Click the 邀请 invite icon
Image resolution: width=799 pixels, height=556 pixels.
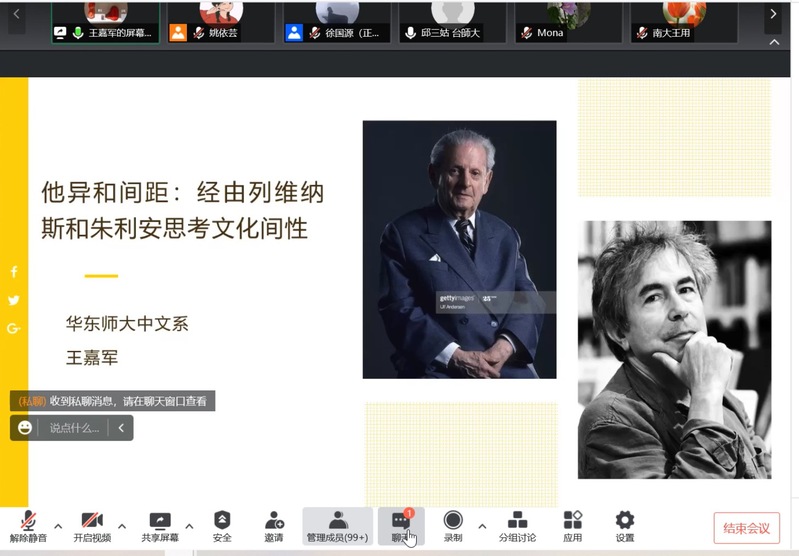pos(274,526)
